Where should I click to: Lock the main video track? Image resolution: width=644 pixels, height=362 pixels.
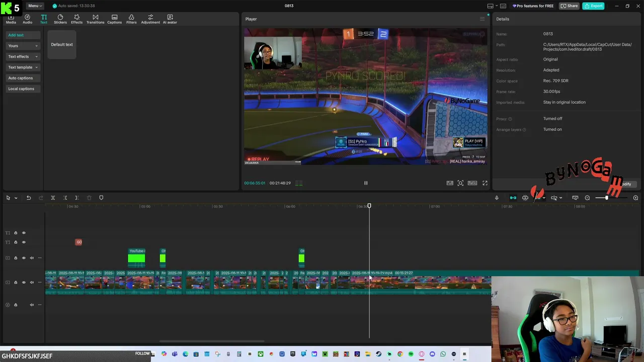pos(16,283)
